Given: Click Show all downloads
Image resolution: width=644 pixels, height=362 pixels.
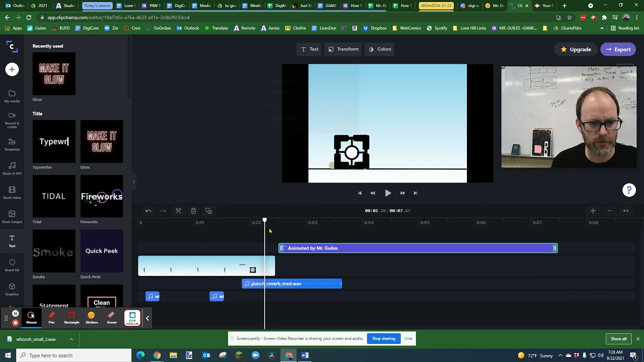Looking at the screenshot, I should click(618, 339).
